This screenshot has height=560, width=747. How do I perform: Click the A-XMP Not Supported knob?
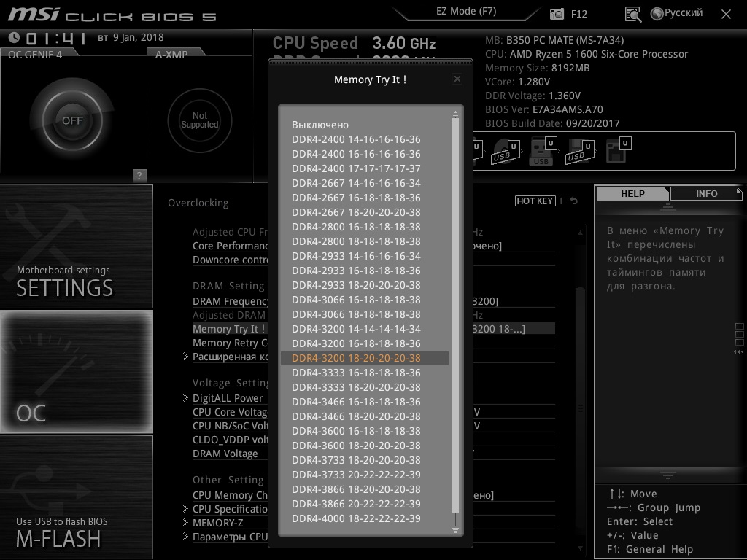200,120
